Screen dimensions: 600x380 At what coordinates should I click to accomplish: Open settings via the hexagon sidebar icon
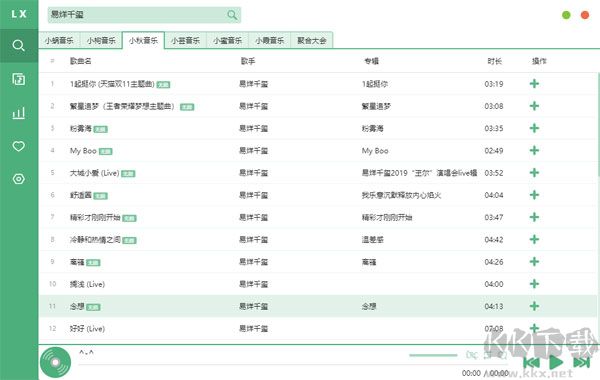[x=18, y=179]
